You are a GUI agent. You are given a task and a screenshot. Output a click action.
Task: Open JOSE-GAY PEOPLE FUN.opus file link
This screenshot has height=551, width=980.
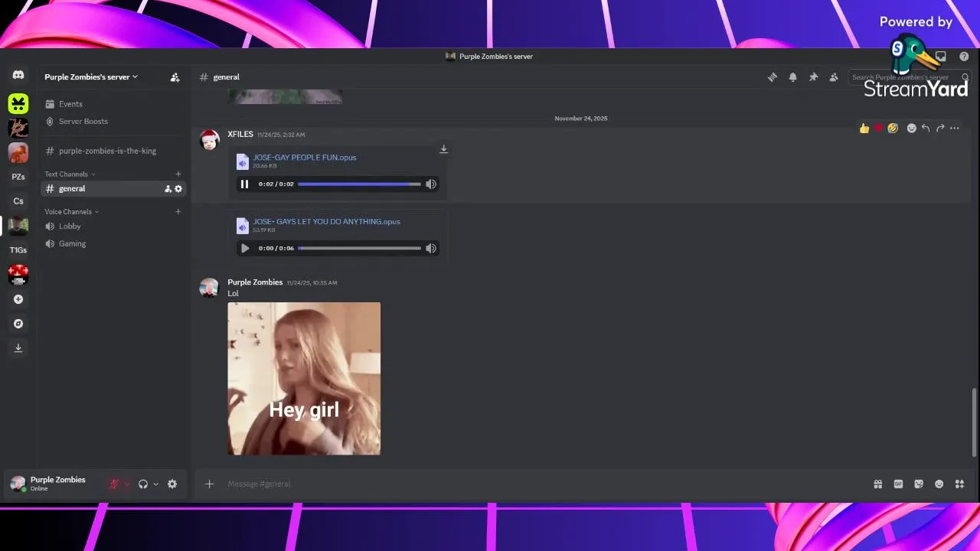(x=305, y=158)
